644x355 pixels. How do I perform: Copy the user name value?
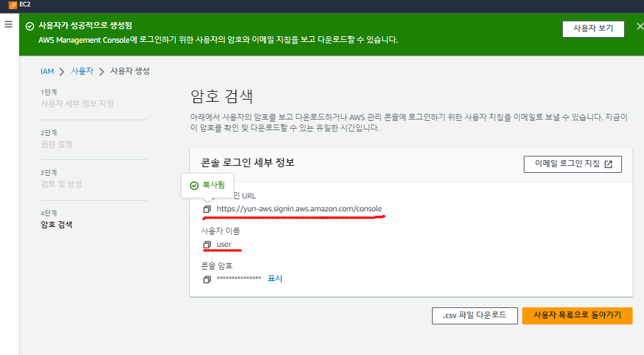207,245
